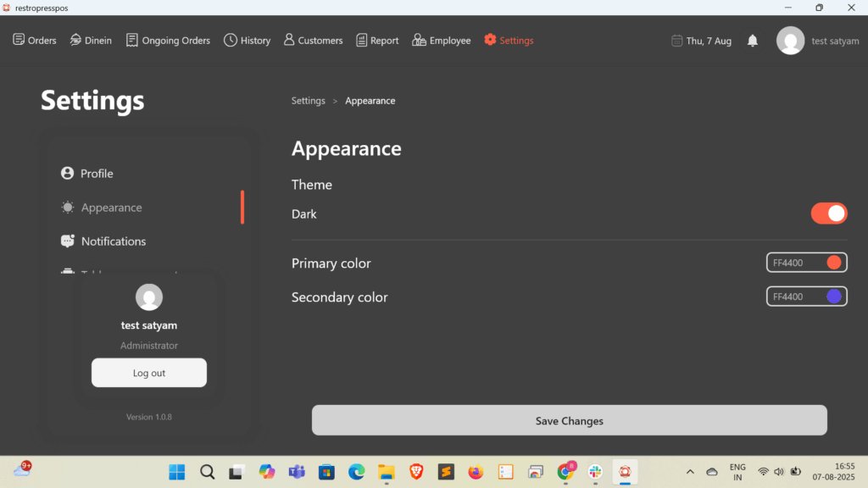Open the Customers page icon
The height and width of the screenshot is (488, 868).
(x=289, y=40)
